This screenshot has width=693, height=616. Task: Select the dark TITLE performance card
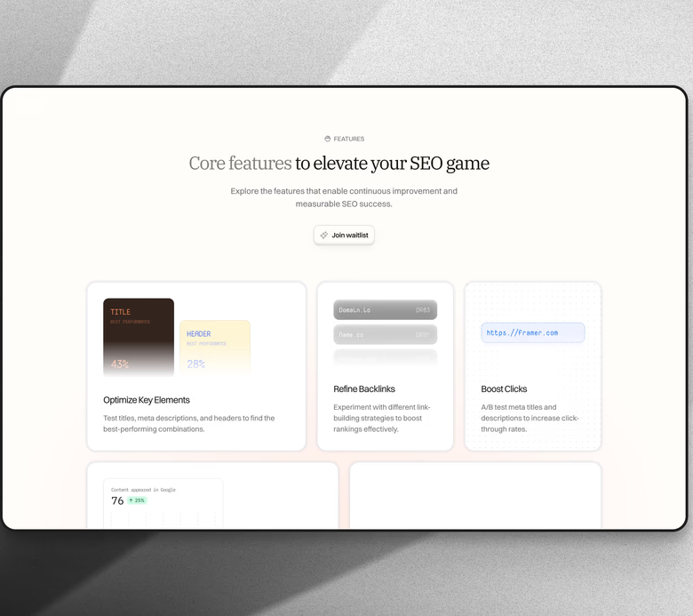click(139, 336)
